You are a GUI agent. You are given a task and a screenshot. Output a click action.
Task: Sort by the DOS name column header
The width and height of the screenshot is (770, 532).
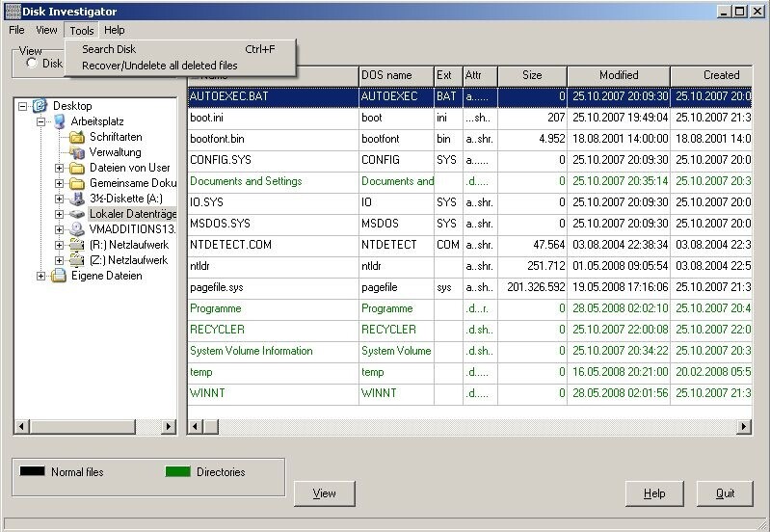[396, 75]
